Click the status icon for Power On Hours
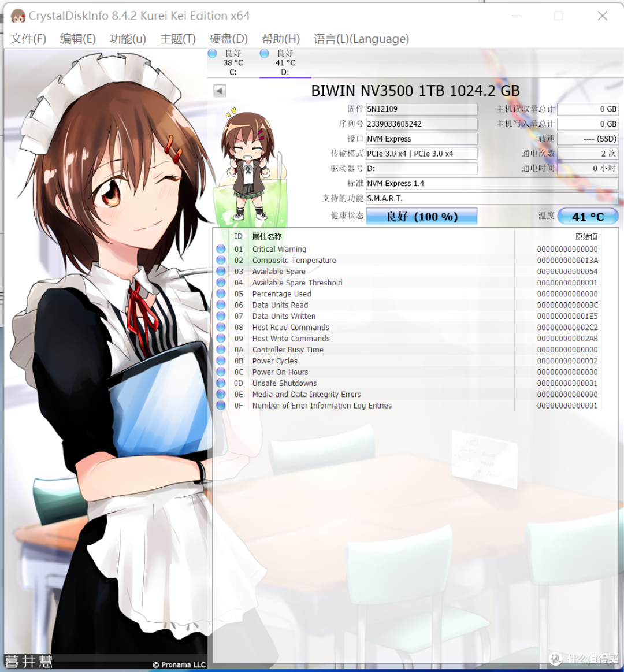This screenshot has height=672, width=624. coord(221,372)
